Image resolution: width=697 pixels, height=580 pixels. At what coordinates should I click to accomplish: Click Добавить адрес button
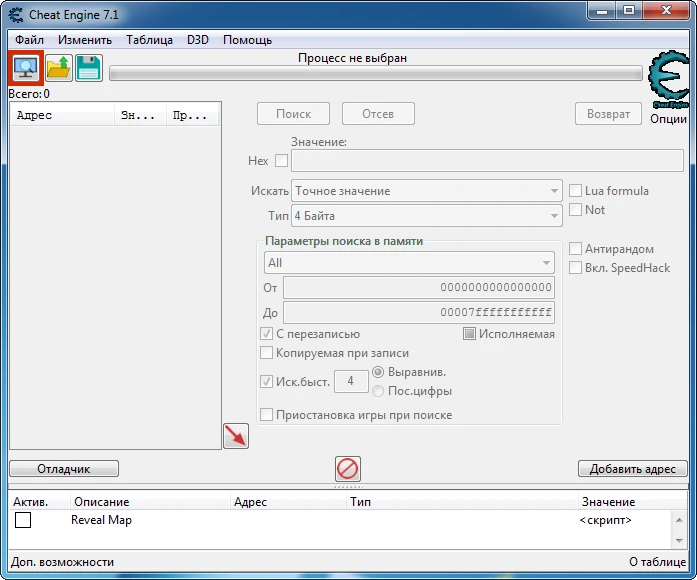click(633, 469)
